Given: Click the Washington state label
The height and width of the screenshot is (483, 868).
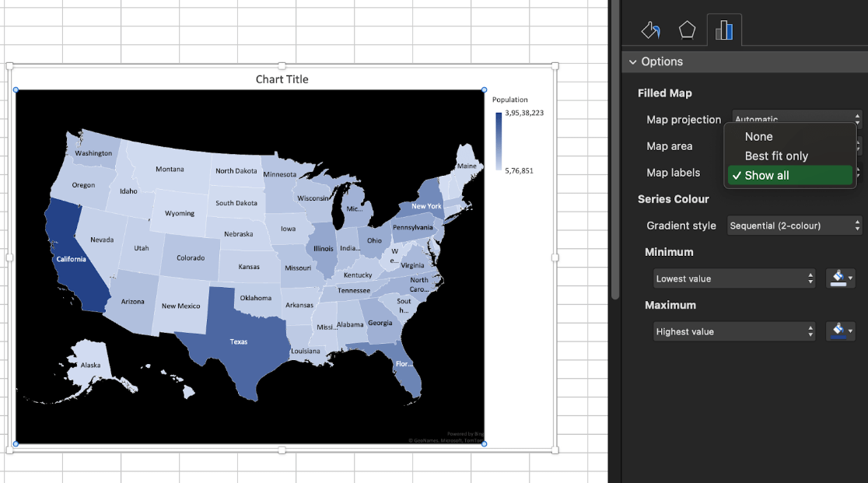Looking at the screenshot, I should point(93,153).
